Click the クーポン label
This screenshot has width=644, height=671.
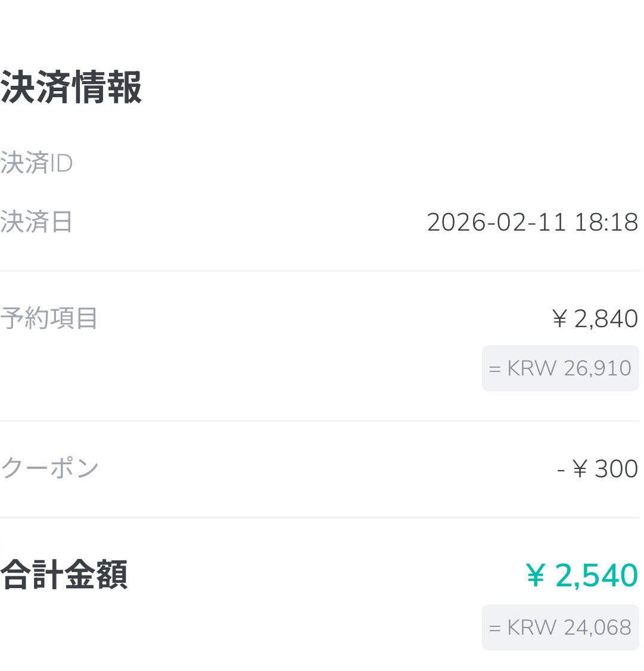point(49,468)
